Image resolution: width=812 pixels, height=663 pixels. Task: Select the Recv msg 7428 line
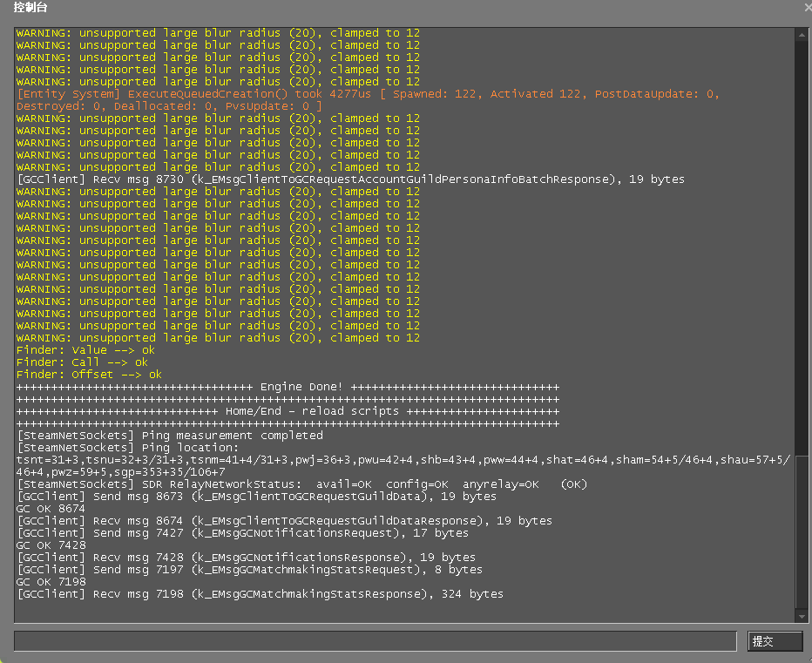point(246,558)
